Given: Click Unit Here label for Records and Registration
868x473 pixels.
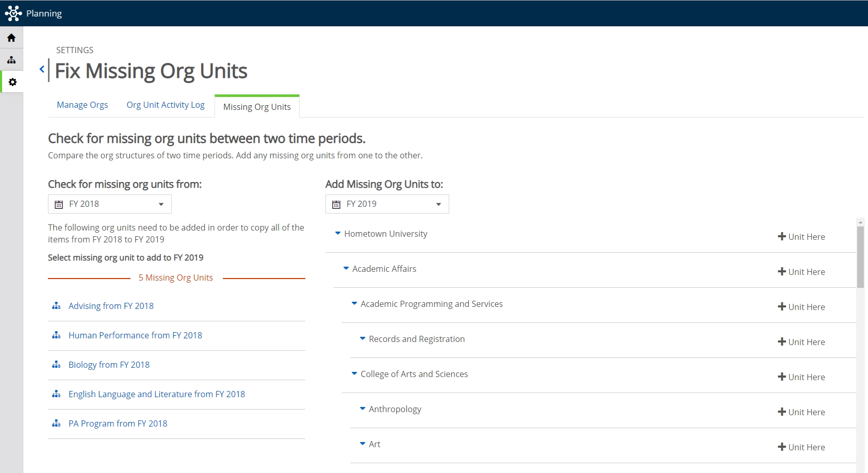Looking at the screenshot, I should 807,342.
